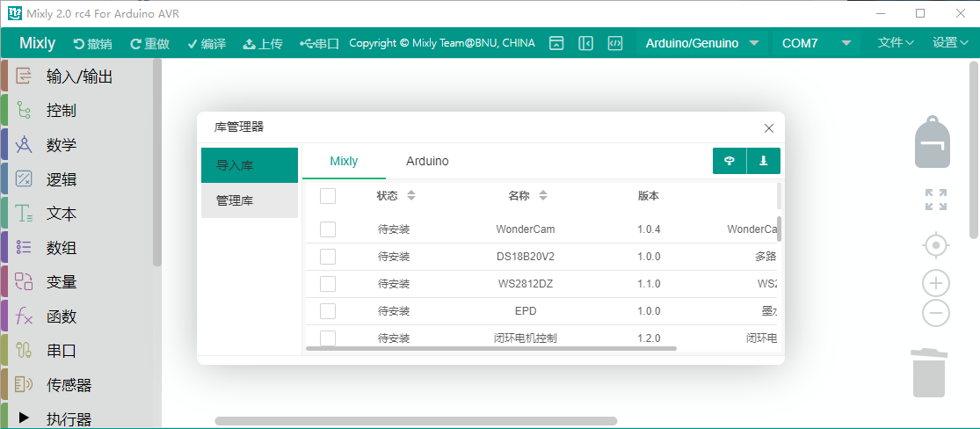Switch to the Mixly library tab
The width and height of the screenshot is (980, 429).
pos(344,162)
